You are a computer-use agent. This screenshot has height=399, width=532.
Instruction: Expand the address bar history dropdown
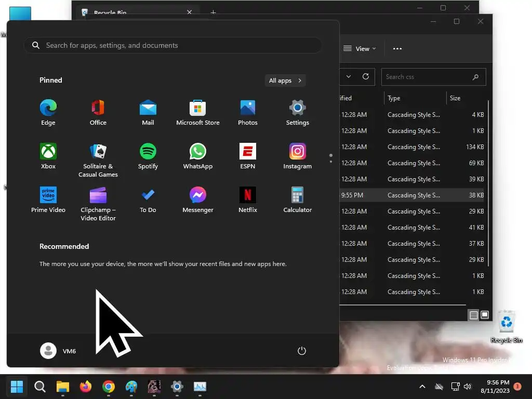point(349,77)
